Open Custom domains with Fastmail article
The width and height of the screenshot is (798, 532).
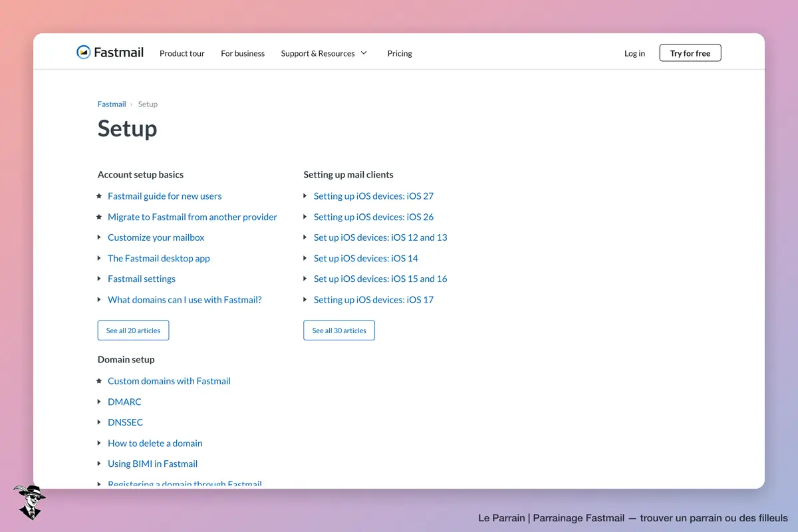click(x=169, y=381)
